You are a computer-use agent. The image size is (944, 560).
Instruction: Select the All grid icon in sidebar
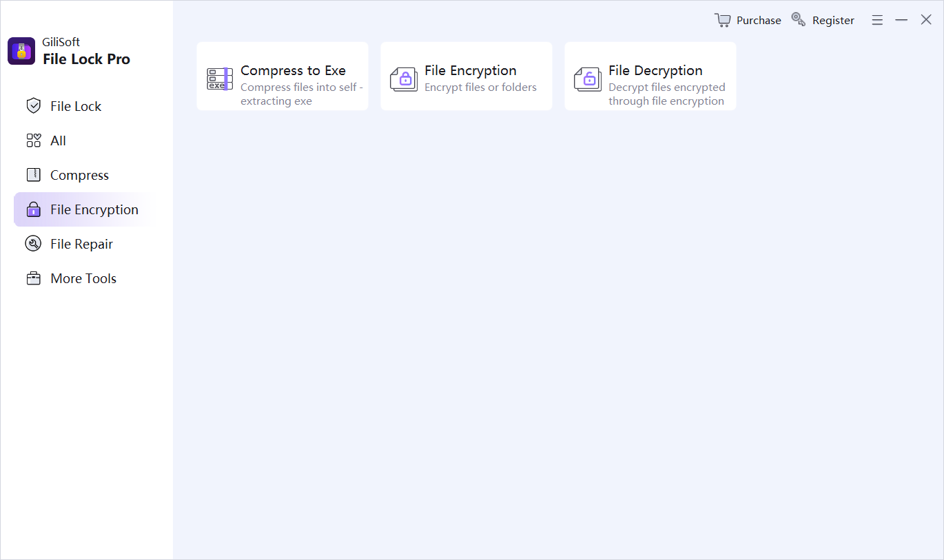pos(33,141)
